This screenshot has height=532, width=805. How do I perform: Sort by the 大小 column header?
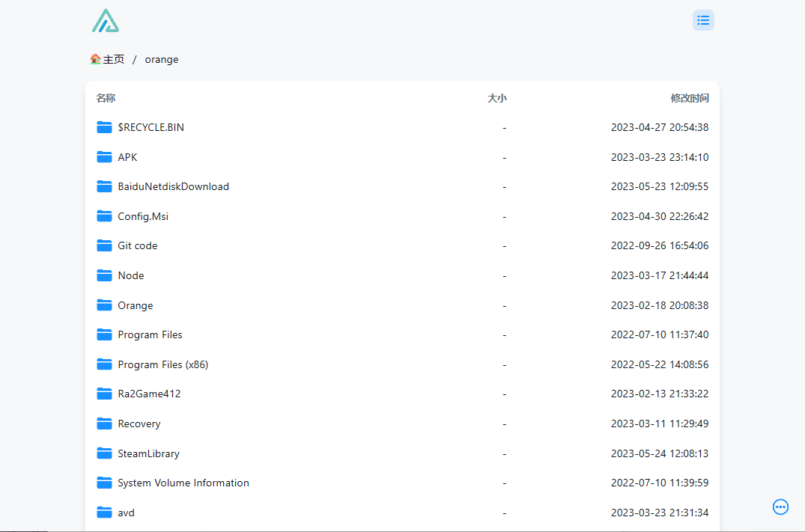pos(496,98)
